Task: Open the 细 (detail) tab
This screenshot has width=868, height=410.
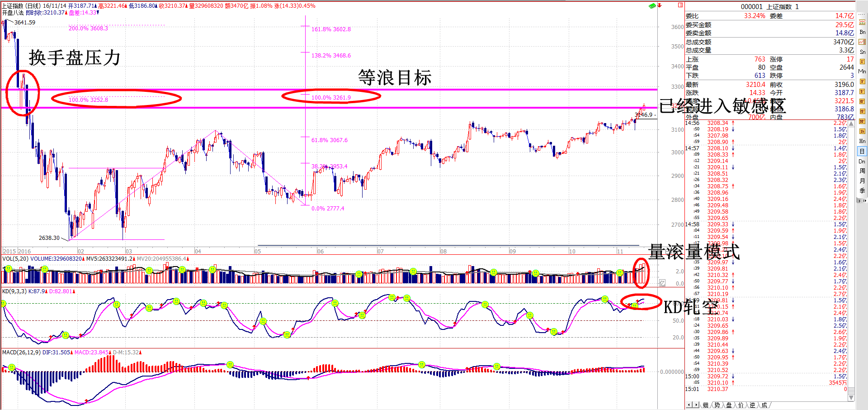Action: (x=706, y=405)
